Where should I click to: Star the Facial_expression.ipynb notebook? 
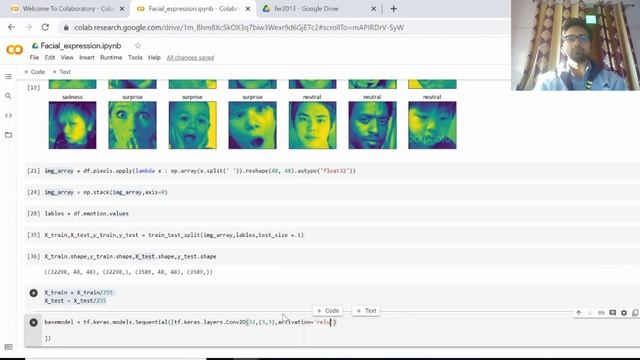(138, 46)
